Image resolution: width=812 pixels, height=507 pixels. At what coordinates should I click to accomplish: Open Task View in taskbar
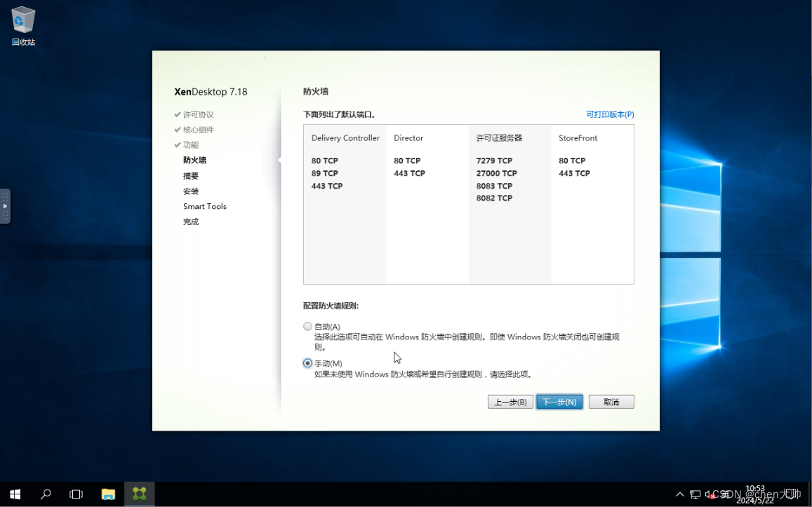tap(76, 494)
